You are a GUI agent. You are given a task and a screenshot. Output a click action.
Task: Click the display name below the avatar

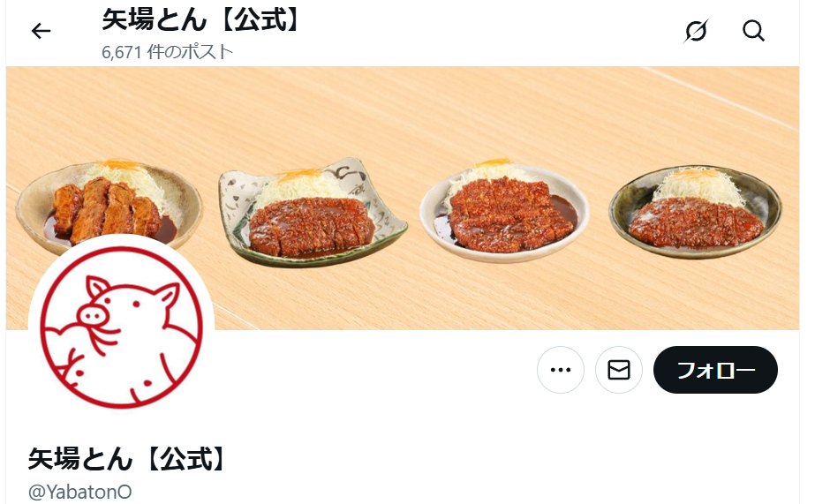point(127,458)
